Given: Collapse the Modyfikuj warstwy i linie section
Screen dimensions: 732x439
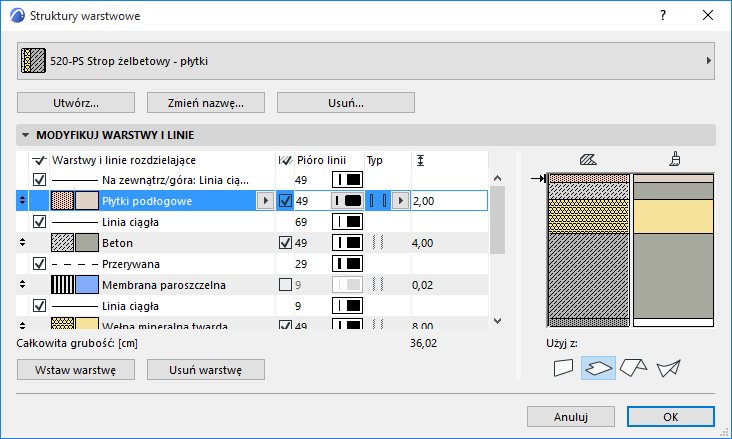Looking at the screenshot, I should (25, 134).
